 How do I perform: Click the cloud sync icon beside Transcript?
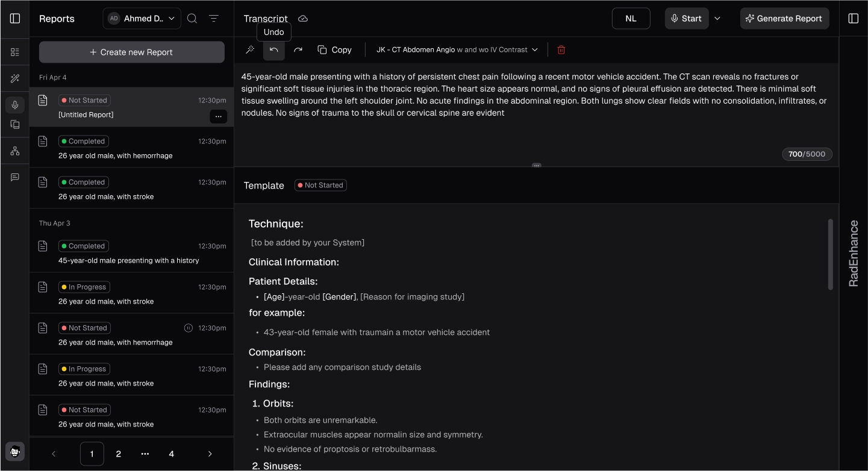coord(303,19)
